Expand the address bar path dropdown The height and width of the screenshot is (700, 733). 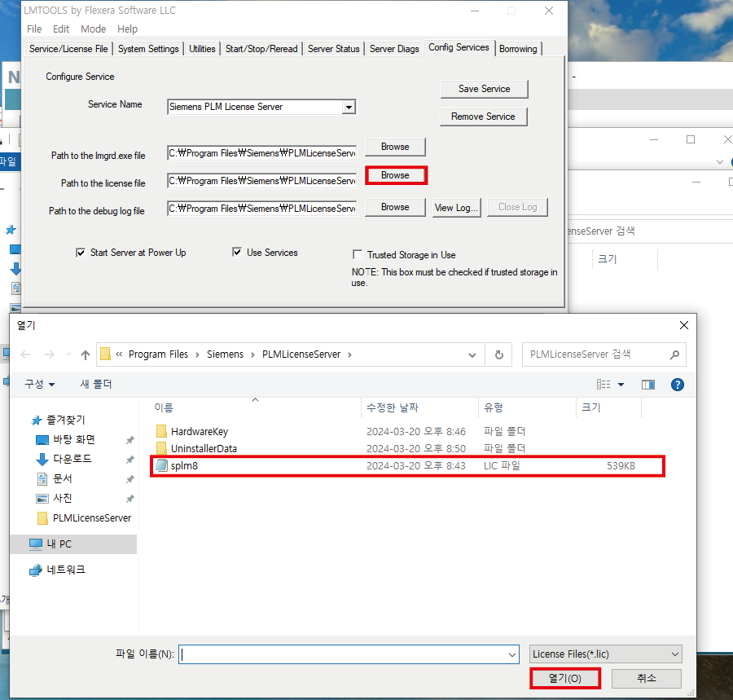click(472, 355)
